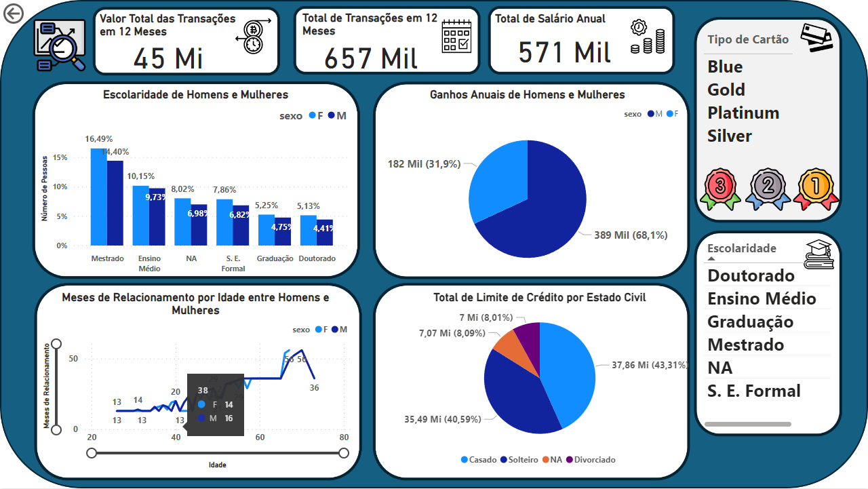
Task: Click the analytics magnifier dashboard logo
Action: pyautogui.click(x=60, y=45)
